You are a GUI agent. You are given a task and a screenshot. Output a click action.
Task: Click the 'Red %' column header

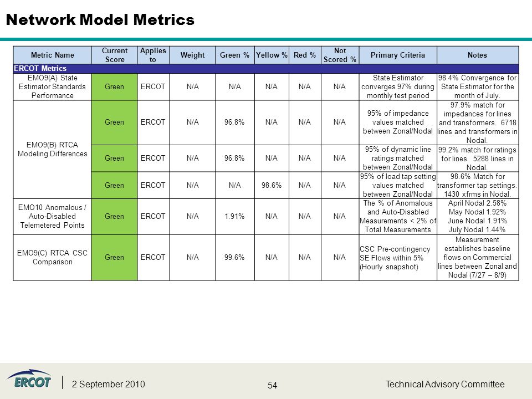[305, 55]
